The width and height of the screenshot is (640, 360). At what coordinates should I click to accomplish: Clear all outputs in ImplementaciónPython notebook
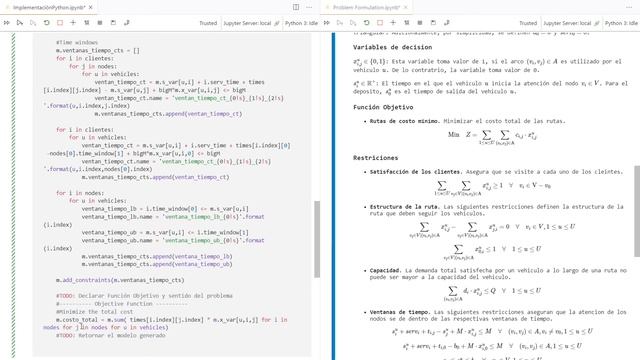[87, 23]
